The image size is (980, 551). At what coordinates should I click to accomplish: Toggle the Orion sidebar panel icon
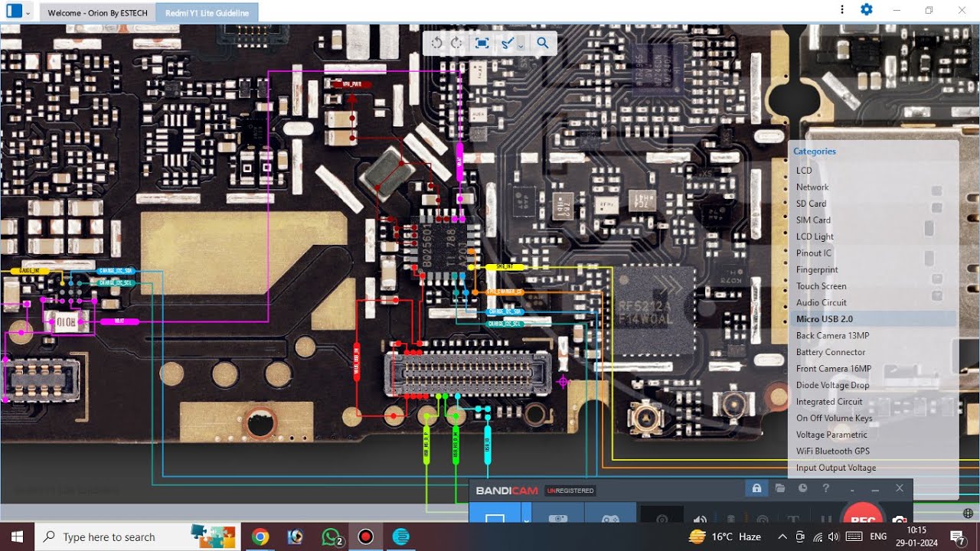pyautogui.click(x=14, y=11)
